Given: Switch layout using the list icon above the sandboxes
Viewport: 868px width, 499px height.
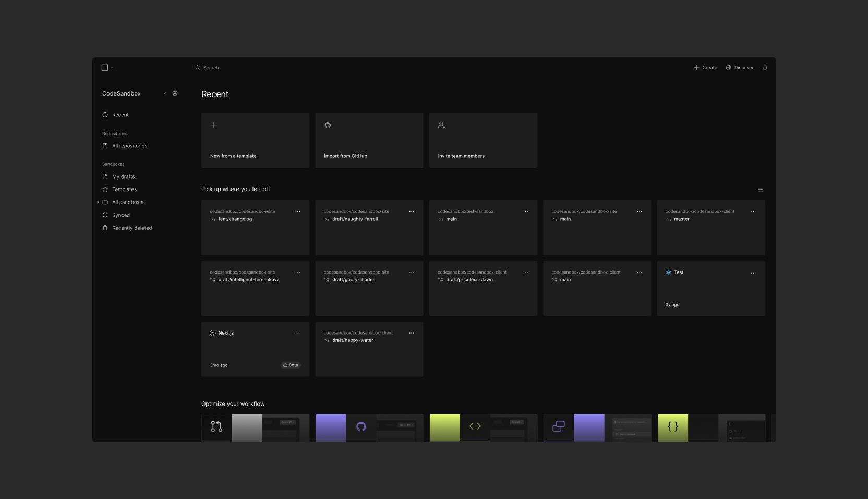Looking at the screenshot, I should click(761, 189).
